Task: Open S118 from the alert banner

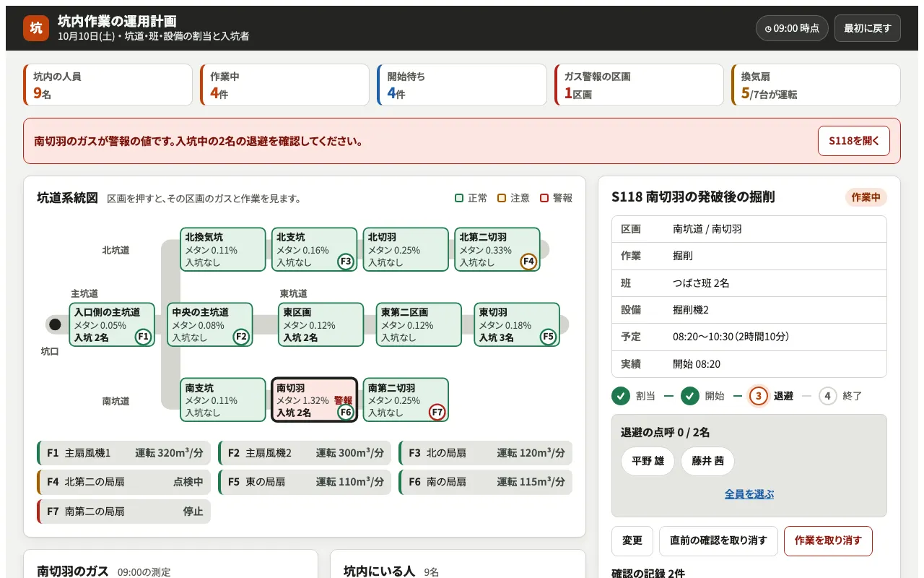Action: [x=853, y=141]
